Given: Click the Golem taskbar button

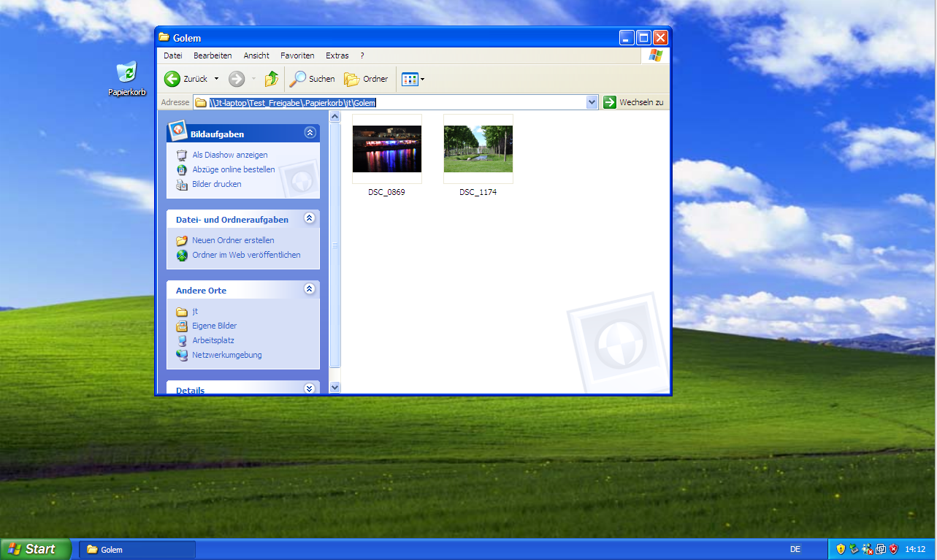Looking at the screenshot, I should [x=137, y=550].
